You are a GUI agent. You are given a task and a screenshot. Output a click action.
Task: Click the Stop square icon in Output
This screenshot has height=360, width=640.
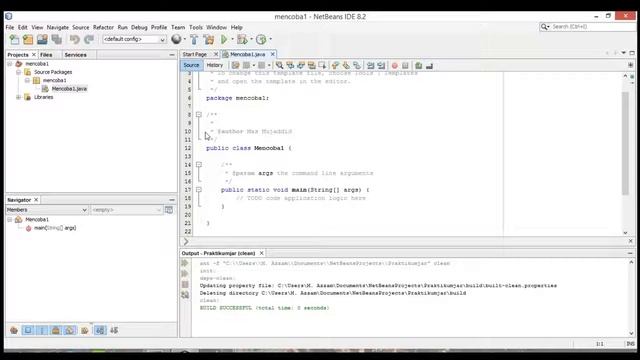point(185,284)
